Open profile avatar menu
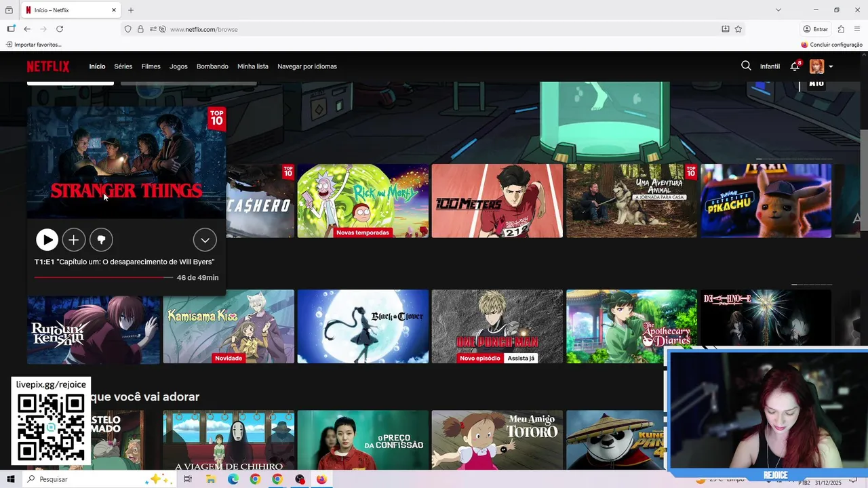 pos(816,66)
